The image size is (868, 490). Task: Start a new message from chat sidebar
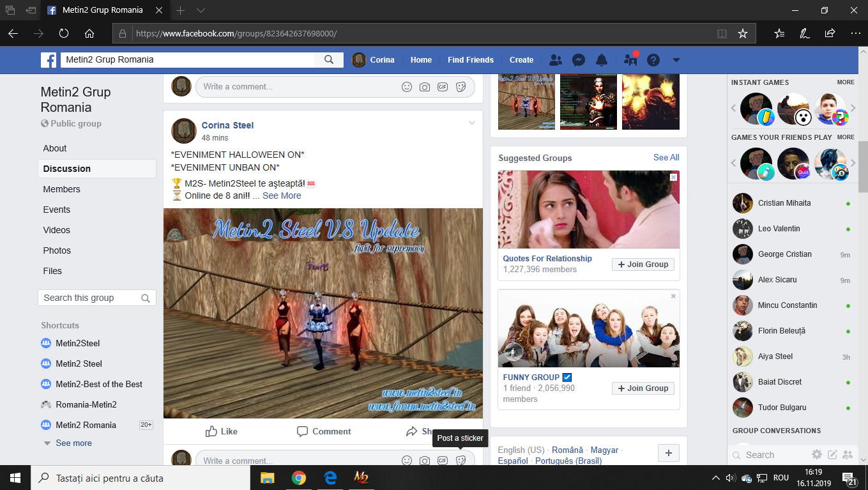[832, 455]
